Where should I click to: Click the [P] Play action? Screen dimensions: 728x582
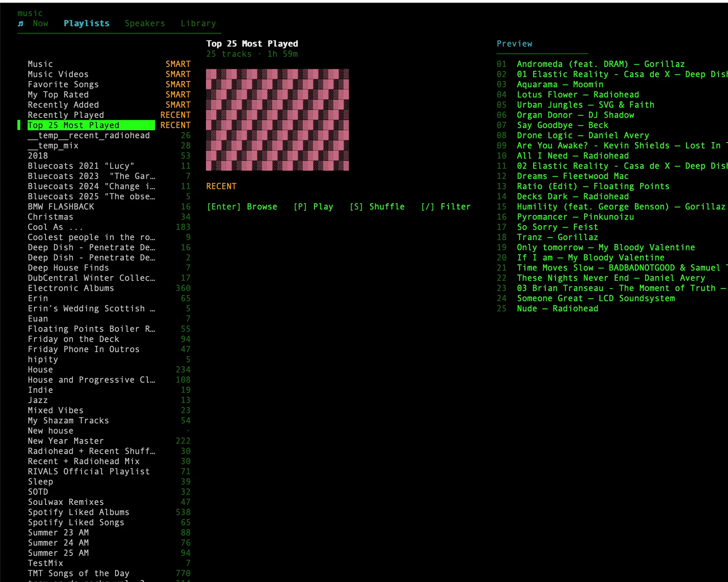pos(313,207)
